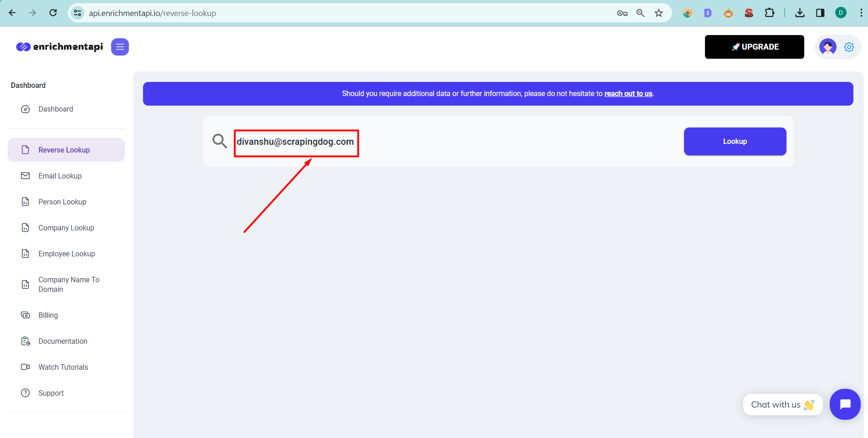The image size is (868, 438).
Task: Click the profile avatar in the header
Action: (x=827, y=46)
